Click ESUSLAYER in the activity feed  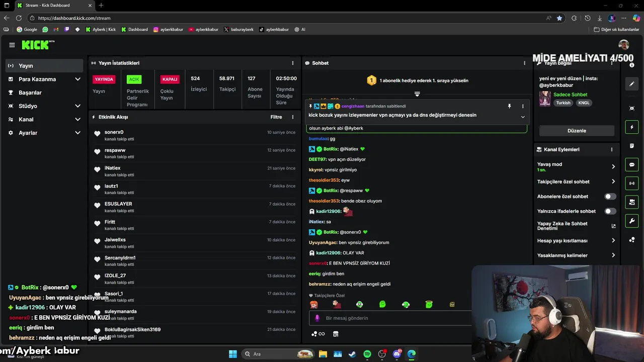click(118, 204)
